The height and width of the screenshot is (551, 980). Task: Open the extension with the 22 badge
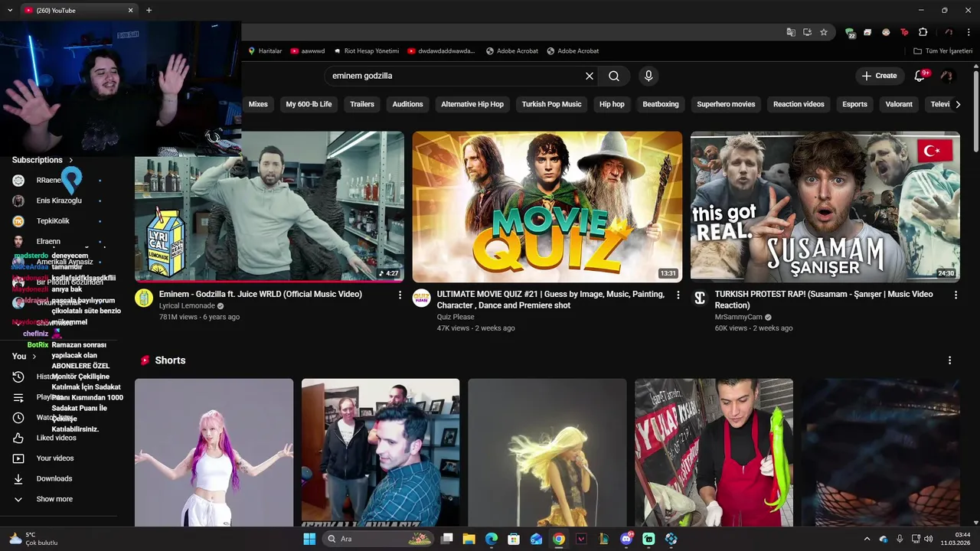(850, 33)
